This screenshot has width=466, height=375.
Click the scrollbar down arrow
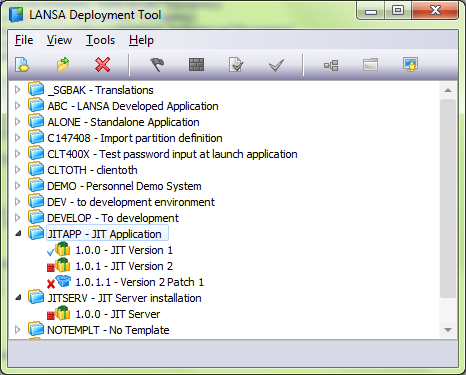coord(448,330)
